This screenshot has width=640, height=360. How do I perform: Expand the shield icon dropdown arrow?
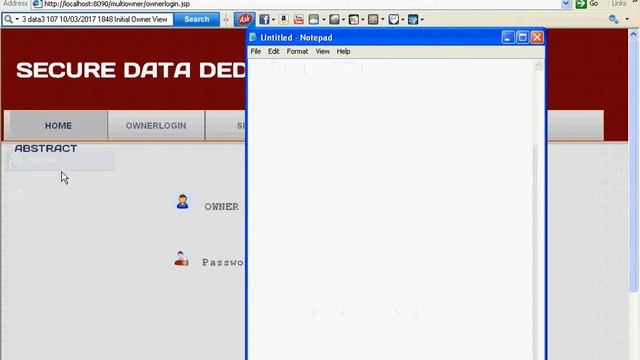(x=402, y=20)
